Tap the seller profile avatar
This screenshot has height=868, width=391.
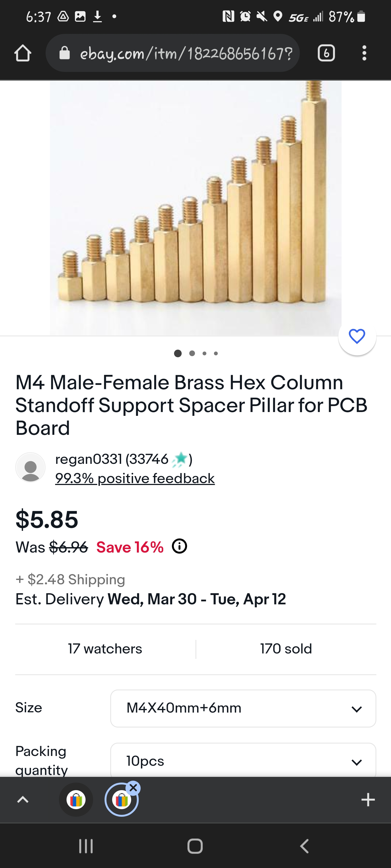30,467
